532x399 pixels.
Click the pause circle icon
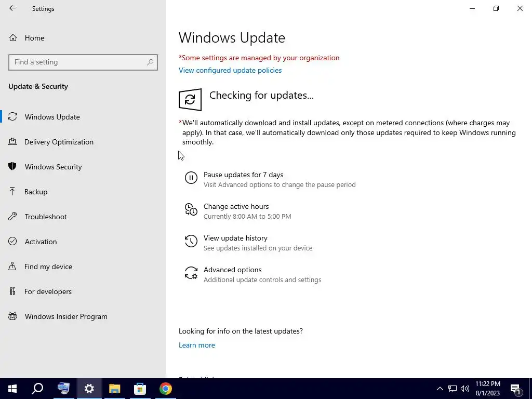[x=191, y=178]
